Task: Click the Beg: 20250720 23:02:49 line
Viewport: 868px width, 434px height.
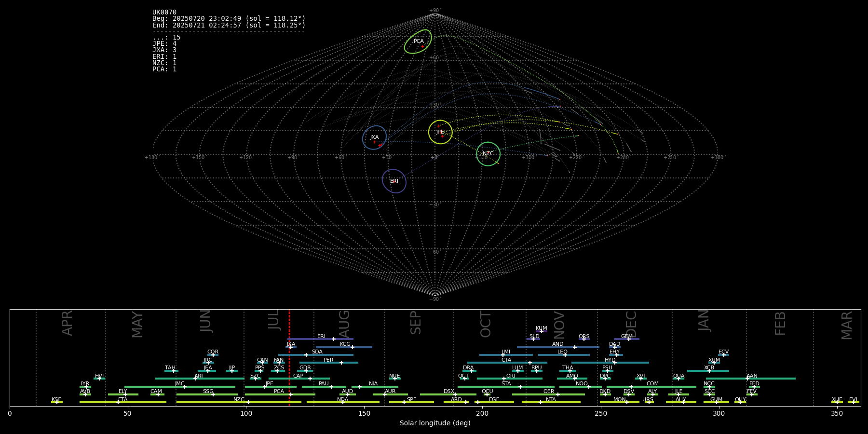Action: [x=229, y=19]
